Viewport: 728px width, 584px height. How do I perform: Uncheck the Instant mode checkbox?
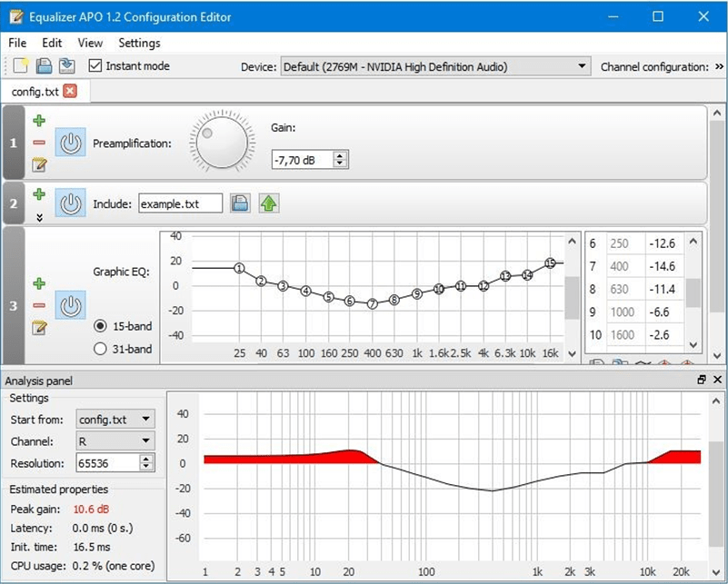95,66
